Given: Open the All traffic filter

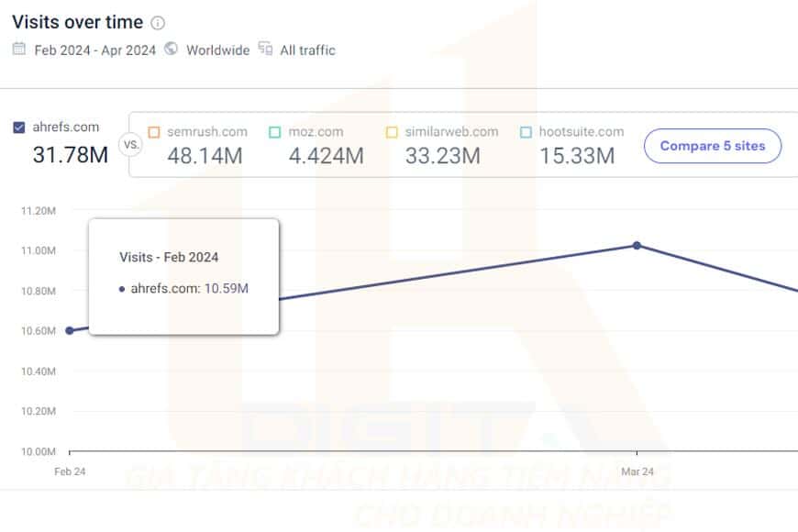Looking at the screenshot, I should tap(307, 50).
